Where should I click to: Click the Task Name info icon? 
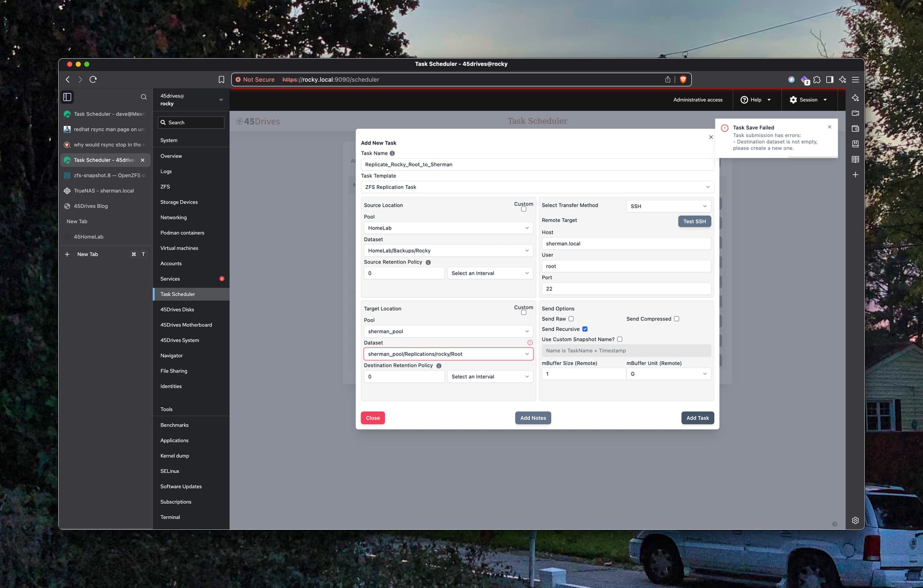(392, 153)
